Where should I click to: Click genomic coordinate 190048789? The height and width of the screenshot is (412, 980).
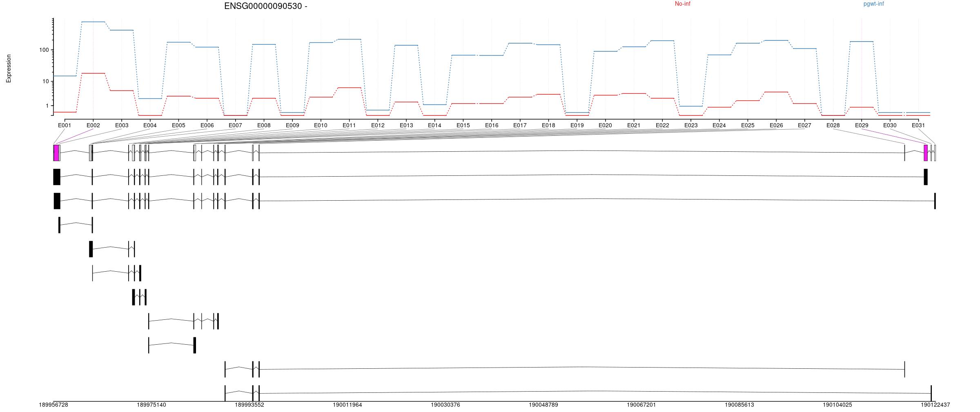tap(543, 405)
